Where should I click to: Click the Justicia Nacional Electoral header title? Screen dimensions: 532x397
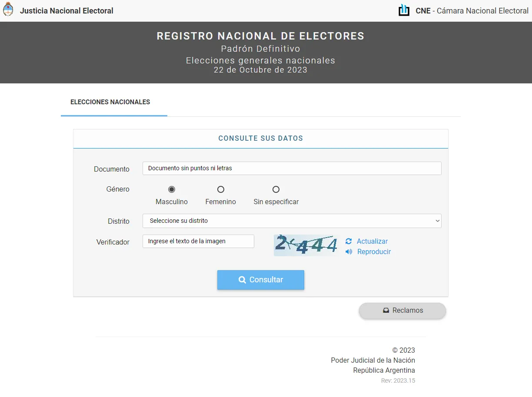[66, 11]
